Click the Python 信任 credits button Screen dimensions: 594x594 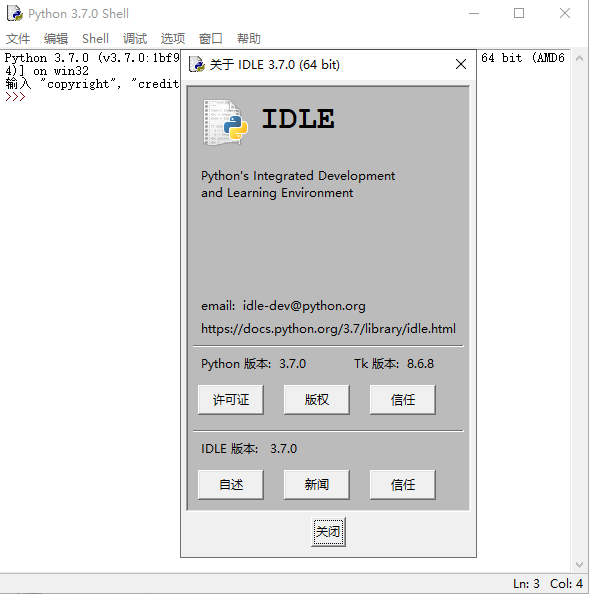tap(403, 400)
